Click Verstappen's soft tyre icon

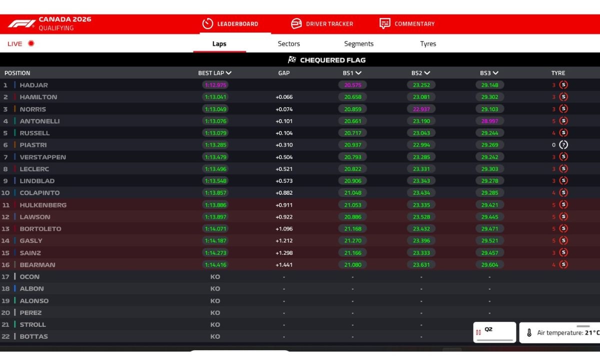(x=563, y=157)
